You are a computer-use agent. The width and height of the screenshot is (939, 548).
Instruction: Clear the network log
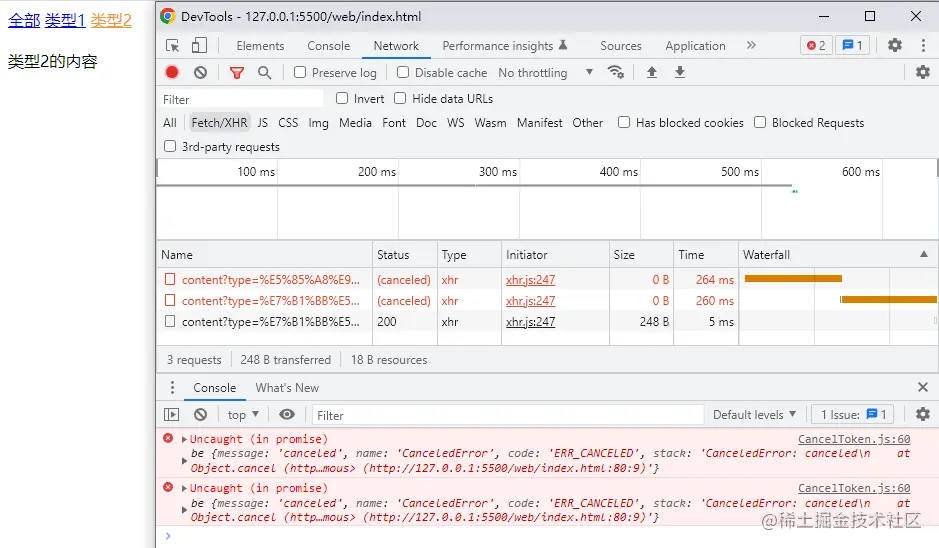coord(201,72)
